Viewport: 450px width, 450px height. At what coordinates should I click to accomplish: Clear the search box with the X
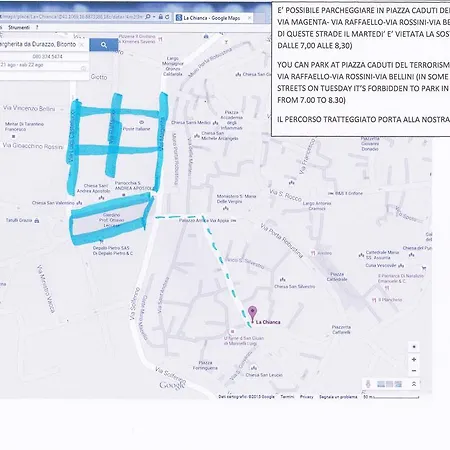(82, 45)
